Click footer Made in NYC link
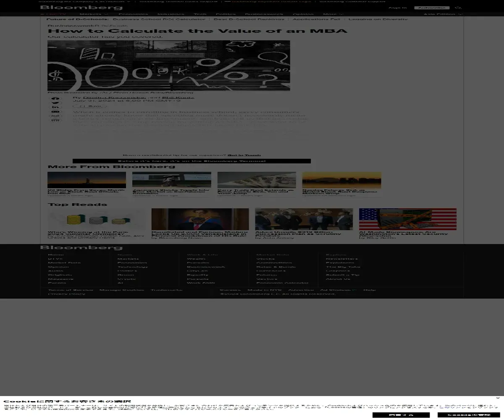The height and width of the screenshot is (420, 504). 265,290
